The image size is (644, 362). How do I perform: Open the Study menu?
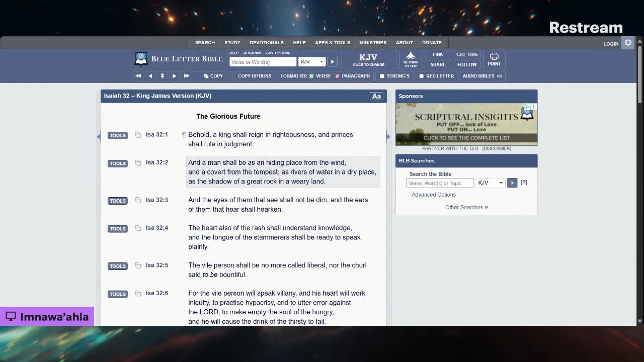(232, 43)
